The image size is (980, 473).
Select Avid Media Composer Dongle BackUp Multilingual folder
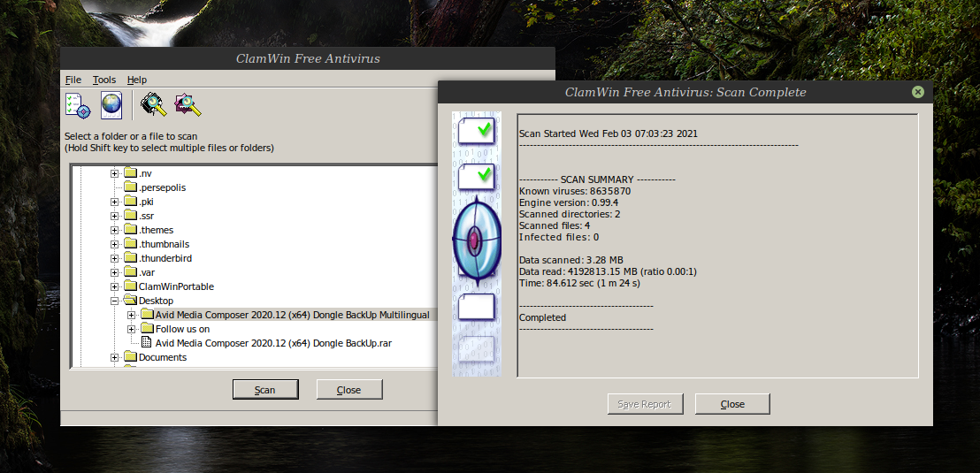click(x=293, y=315)
